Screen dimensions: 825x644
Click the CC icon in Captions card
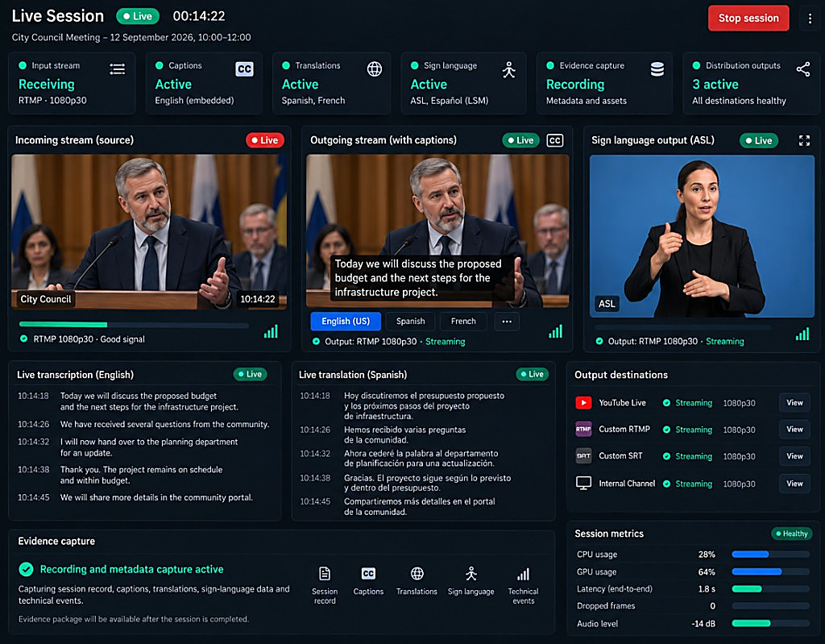(244, 69)
